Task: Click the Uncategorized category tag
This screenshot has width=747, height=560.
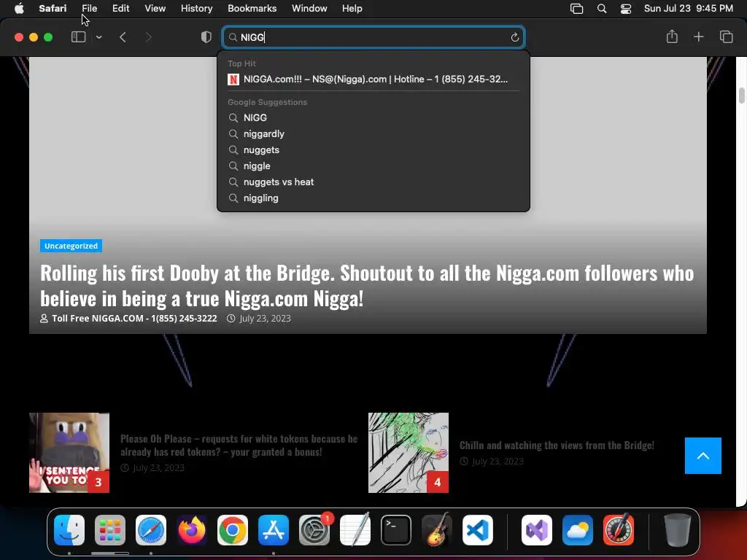Action: [x=71, y=246]
